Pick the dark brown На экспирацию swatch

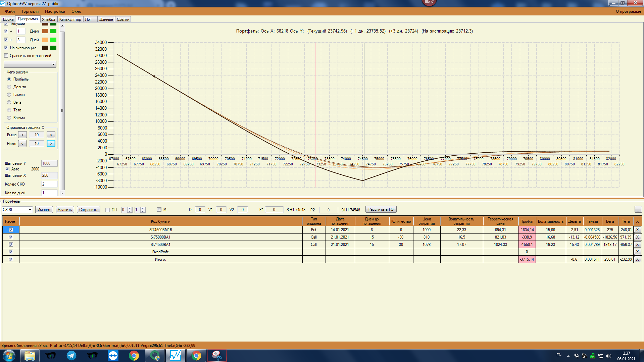(x=45, y=48)
